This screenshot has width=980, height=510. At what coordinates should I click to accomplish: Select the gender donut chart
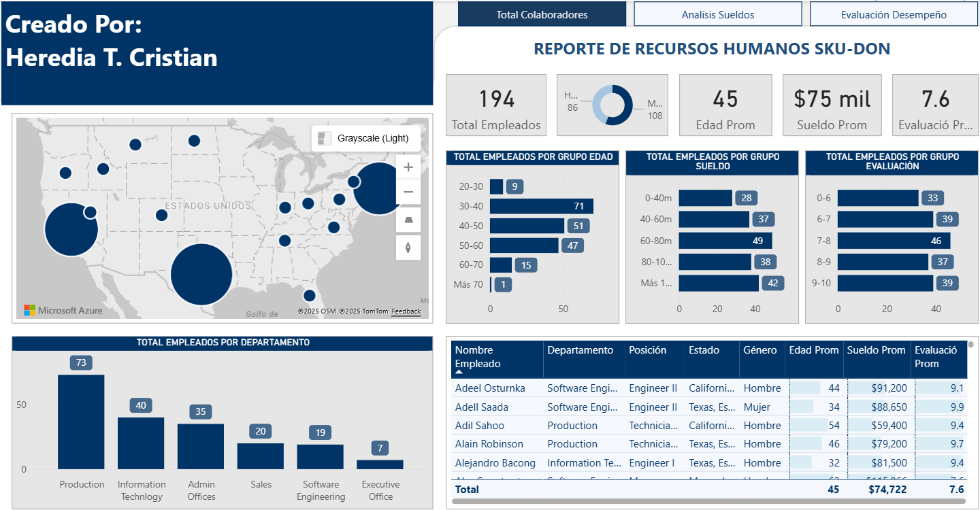(x=612, y=105)
